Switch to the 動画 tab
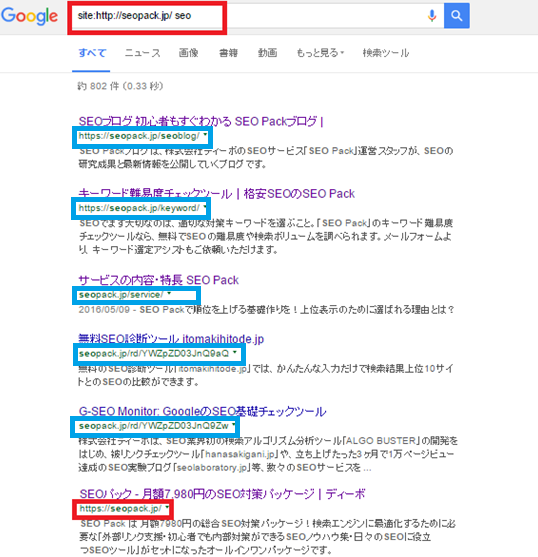538x557 pixels. pos(267,53)
